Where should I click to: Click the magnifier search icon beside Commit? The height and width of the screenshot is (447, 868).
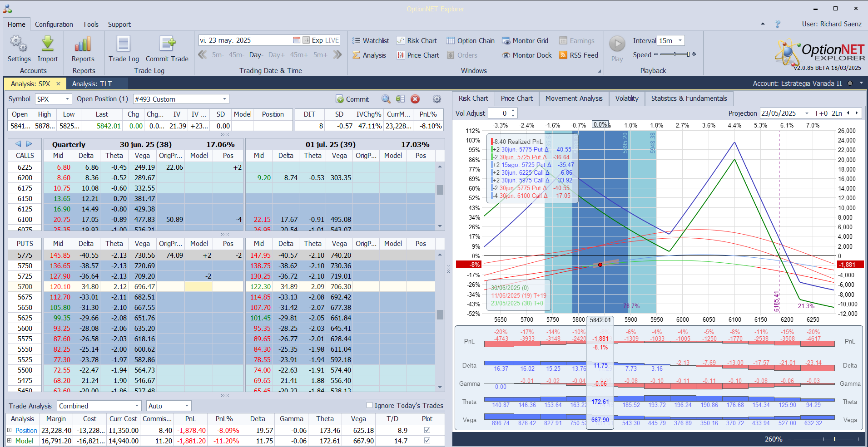pyautogui.click(x=386, y=99)
